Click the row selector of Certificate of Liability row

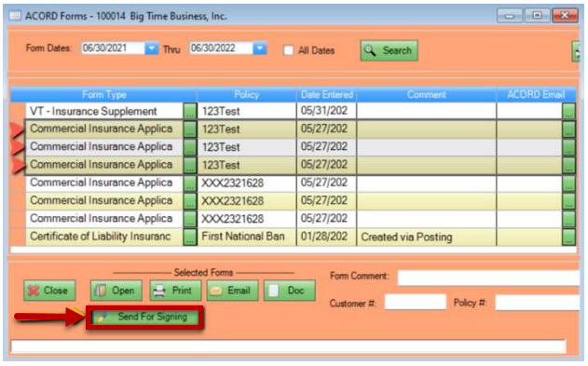18,237
